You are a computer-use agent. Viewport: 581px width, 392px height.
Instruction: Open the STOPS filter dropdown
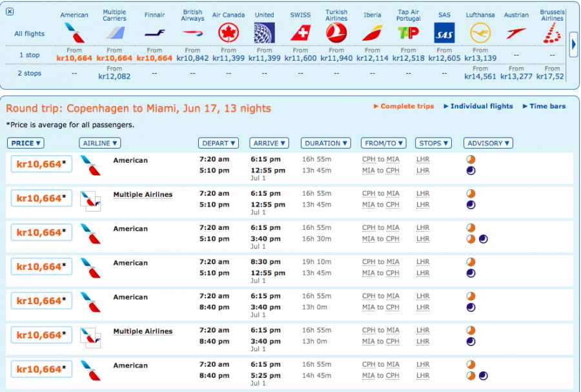433,143
